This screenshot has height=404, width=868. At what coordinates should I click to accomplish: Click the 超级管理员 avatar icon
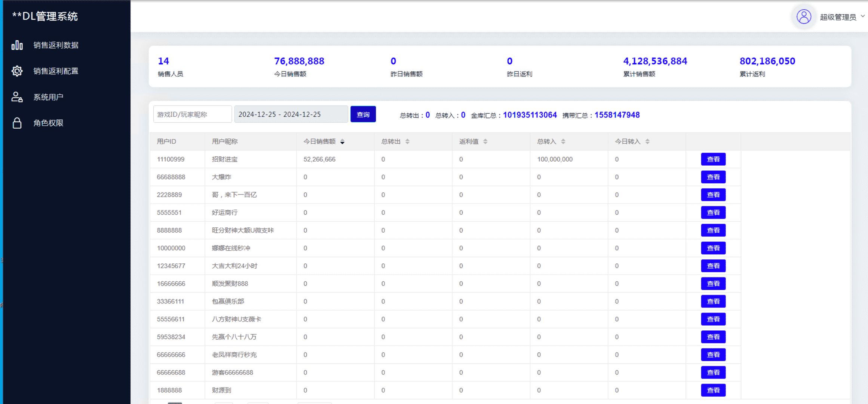[803, 17]
